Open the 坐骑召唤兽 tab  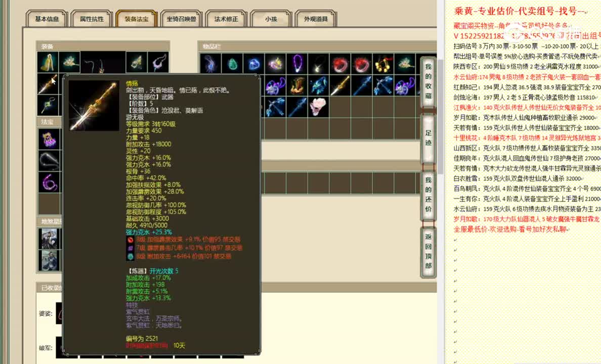pyautogui.click(x=181, y=19)
